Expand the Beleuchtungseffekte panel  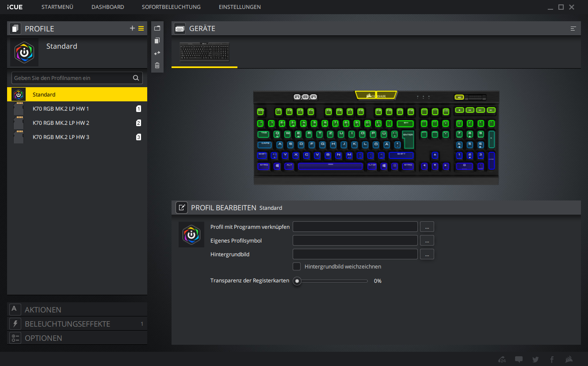(x=77, y=324)
